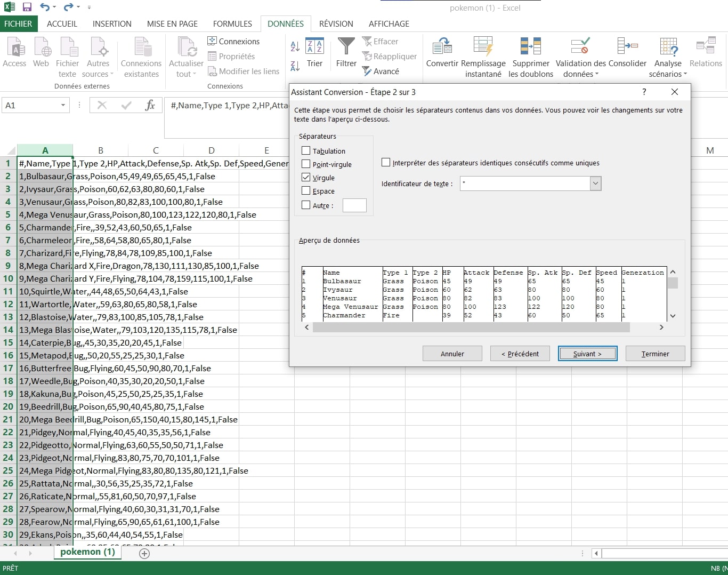Viewport: 728px width, 575px height.
Task: Click the < Précédent button
Action: point(520,354)
